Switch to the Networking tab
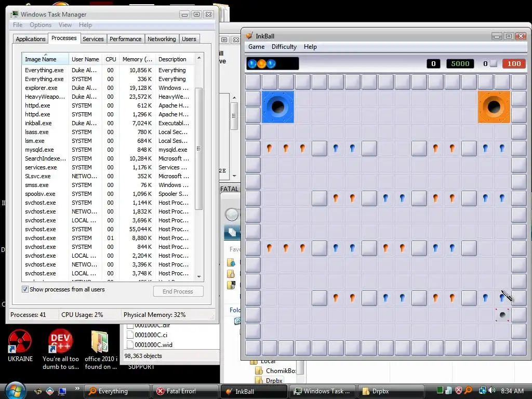This screenshot has height=399, width=532. (162, 39)
